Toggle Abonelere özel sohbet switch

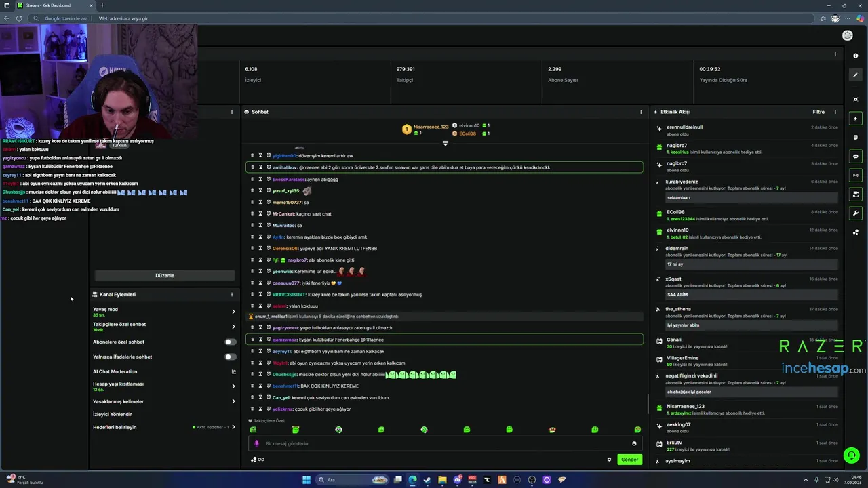tap(231, 342)
